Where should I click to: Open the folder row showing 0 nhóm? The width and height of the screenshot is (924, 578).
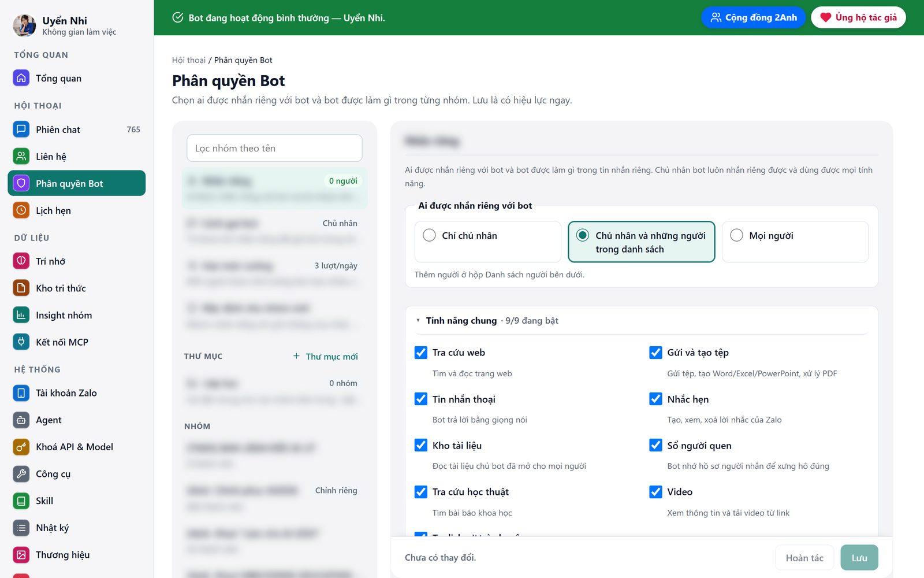(274, 391)
